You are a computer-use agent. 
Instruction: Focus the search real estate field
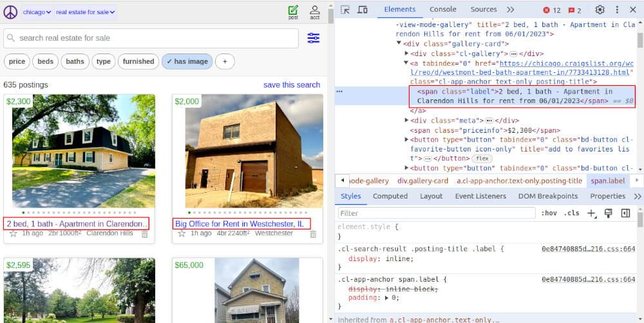tap(151, 38)
